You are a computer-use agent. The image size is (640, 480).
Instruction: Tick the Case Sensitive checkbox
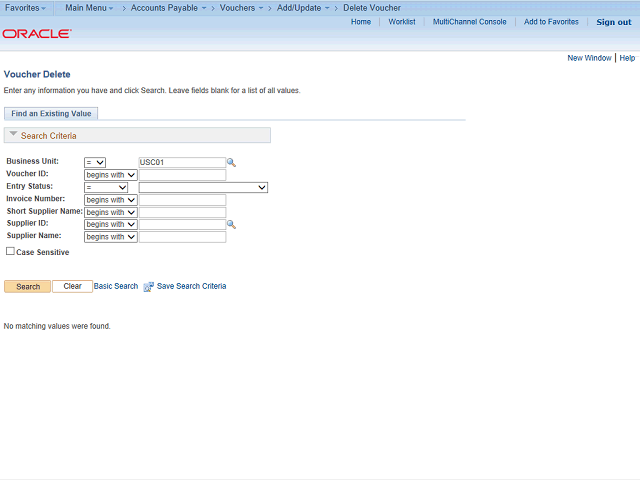pos(10,251)
